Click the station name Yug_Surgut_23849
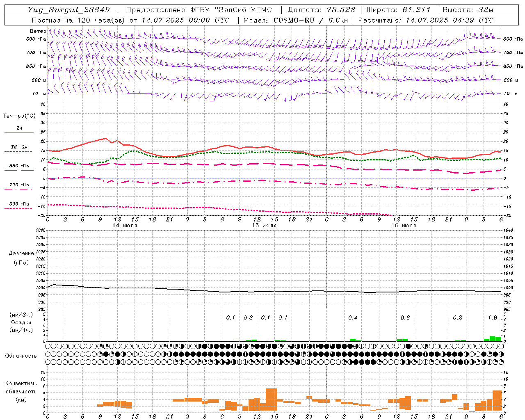This screenshot has width=525, height=420. [69, 10]
